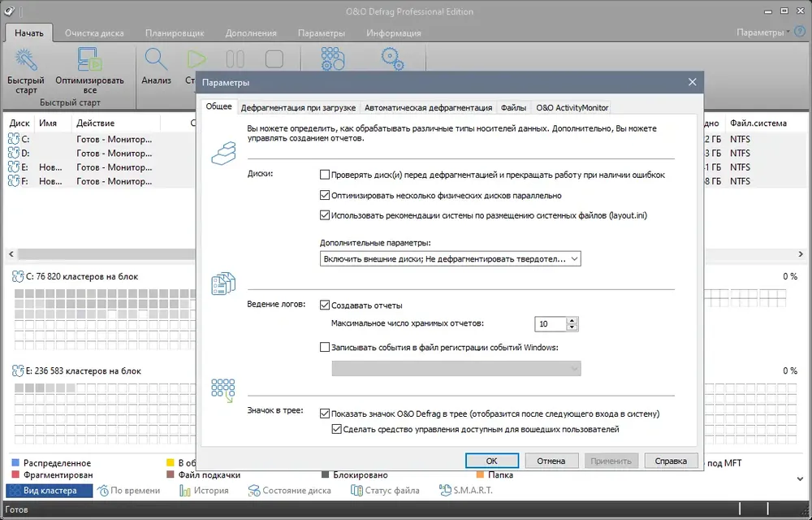Toggle Записывать события в файл Windows checkbox
The width and height of the screenshot is (812, 520).
325,347
